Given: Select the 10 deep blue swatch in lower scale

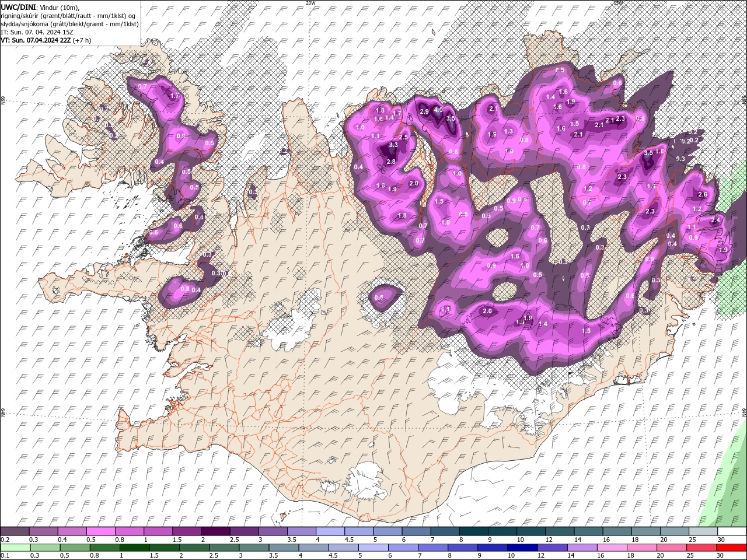Looking at the screenshot, I should pos(522,548).
